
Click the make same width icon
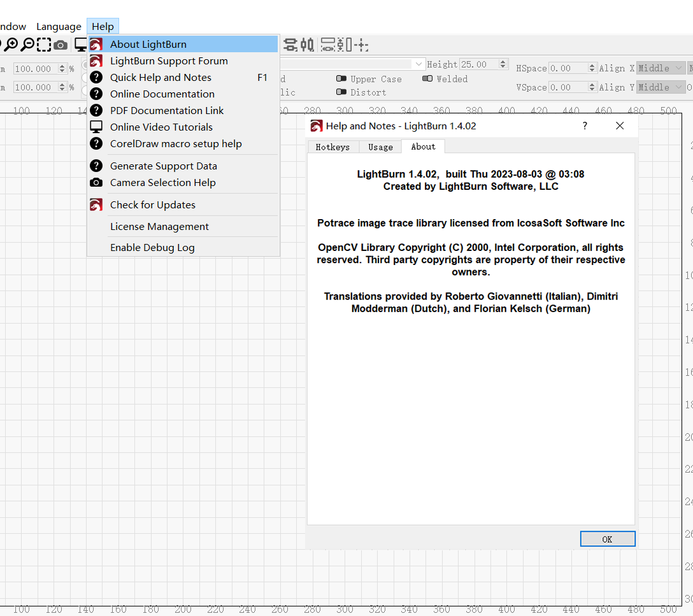click(x=328, y=45)
